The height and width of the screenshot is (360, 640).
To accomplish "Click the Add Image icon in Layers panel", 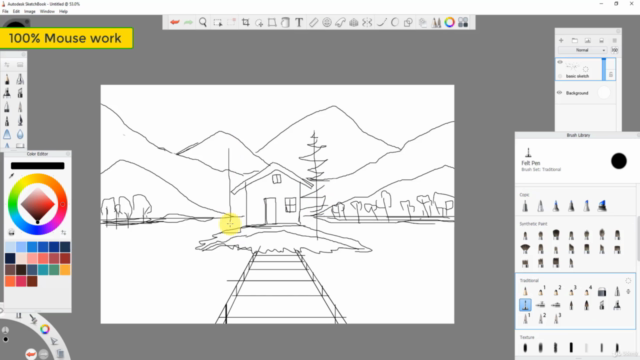I will 588,40.
